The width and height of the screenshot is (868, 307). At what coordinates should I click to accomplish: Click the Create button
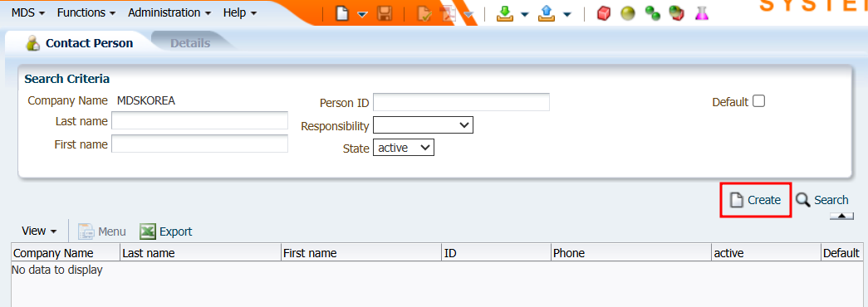coord(756,200)
